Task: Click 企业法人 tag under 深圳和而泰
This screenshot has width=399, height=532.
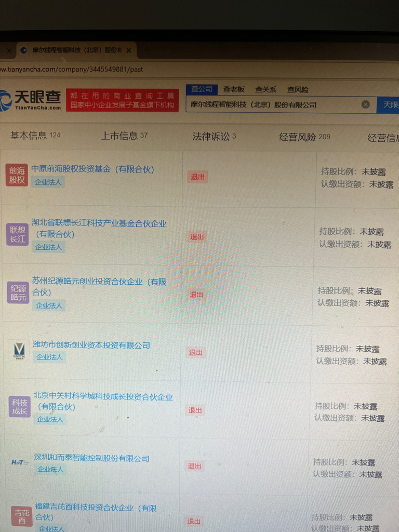Action: point(50,469)
